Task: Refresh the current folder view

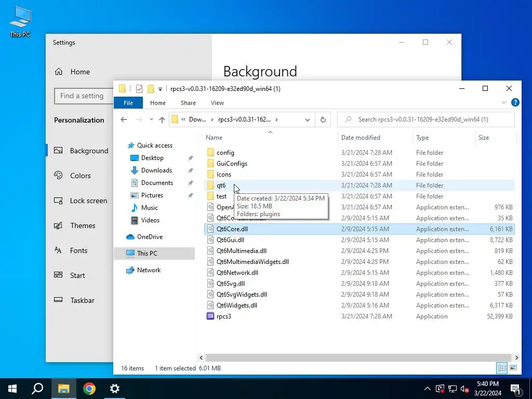Action: pos(323,119)
